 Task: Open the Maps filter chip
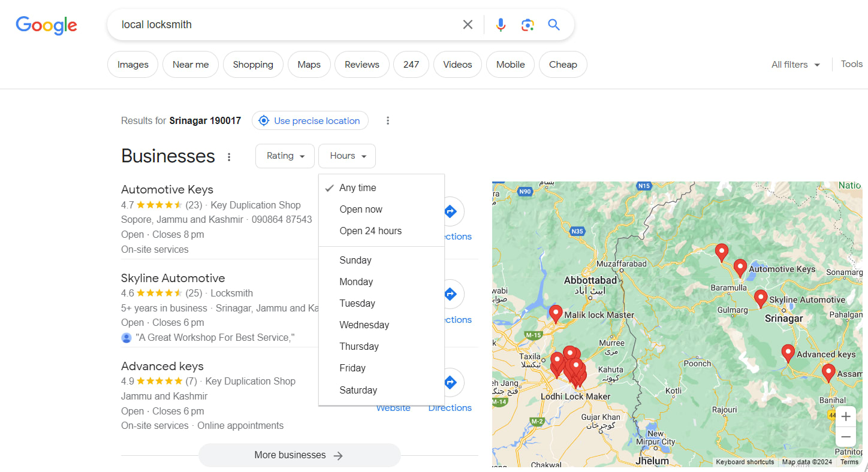click(309, 65)
